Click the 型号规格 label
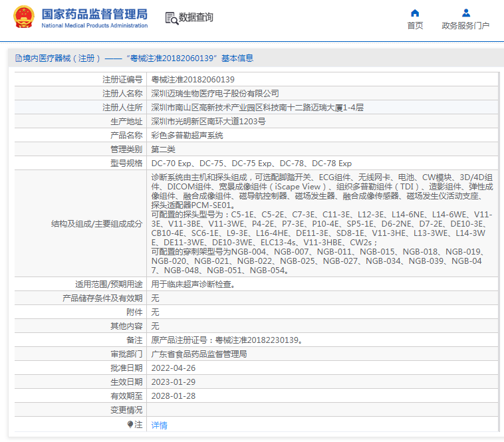 point(126,164)
